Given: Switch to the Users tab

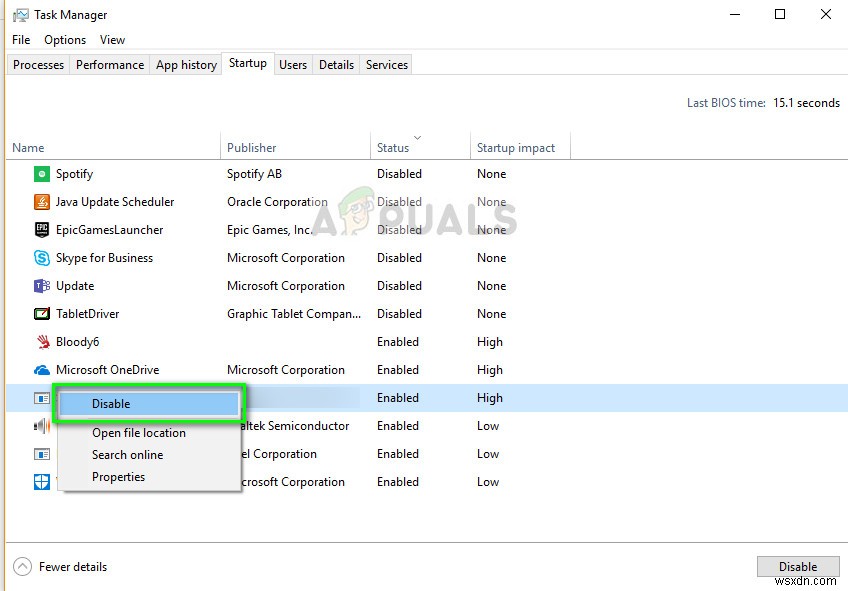Looking at the screenshot, I should [x=293, y=64].
